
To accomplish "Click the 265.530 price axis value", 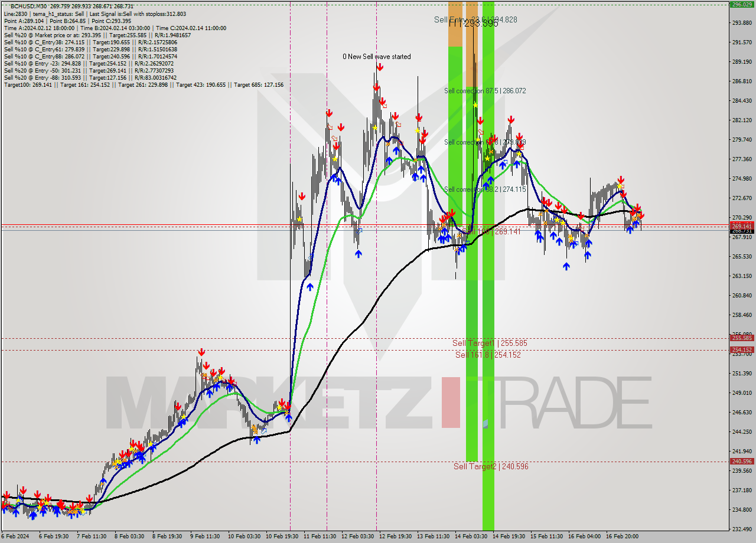I will coord(742,257).
